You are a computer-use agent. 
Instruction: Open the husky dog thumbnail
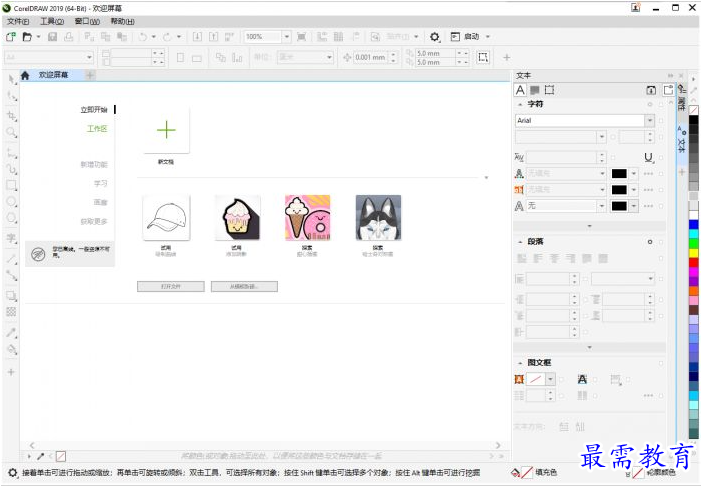tap(378, 218)
